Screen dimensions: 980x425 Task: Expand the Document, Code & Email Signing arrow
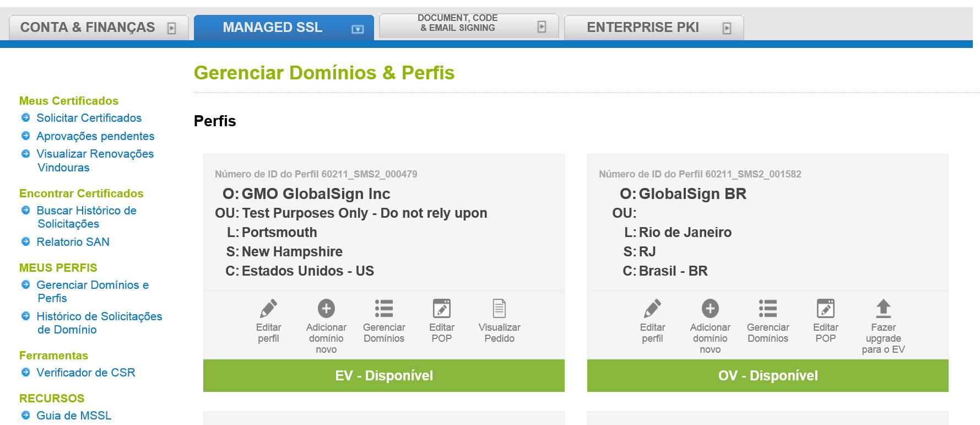[542, 26]
